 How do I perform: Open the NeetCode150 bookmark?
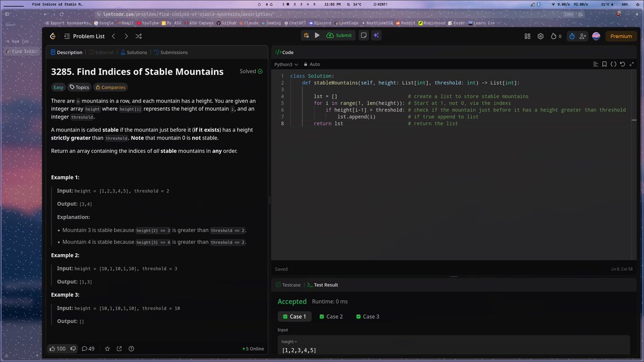point(379,23)
